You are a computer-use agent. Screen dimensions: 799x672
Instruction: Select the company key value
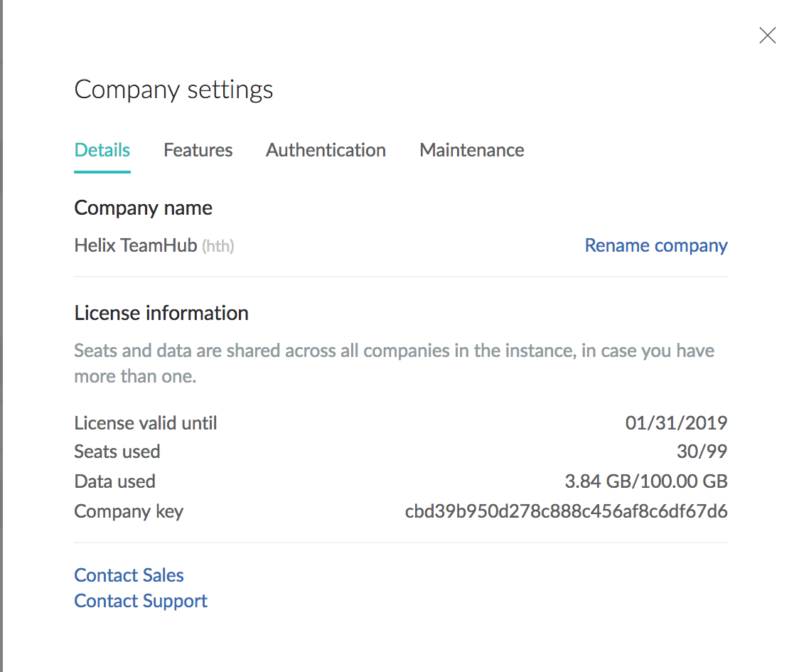pos(567,511)
